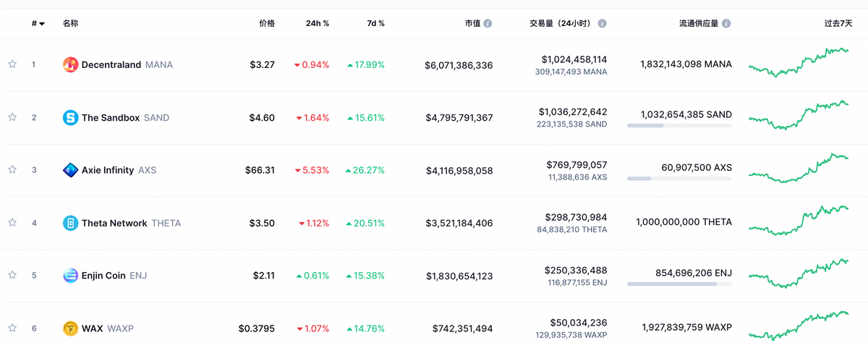Click the Theta Network logo icon
Screen dimensions: 868x348
click(70, 223)
